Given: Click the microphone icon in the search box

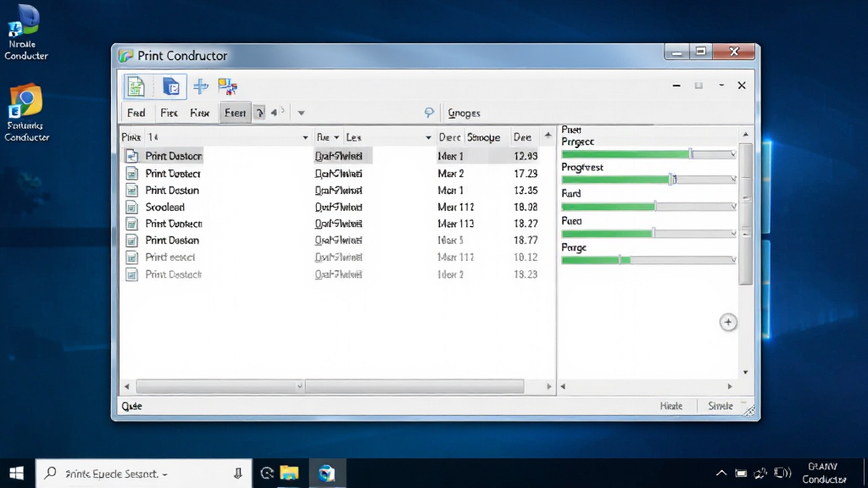Looking at the screenshot, I should click(238, 473).
